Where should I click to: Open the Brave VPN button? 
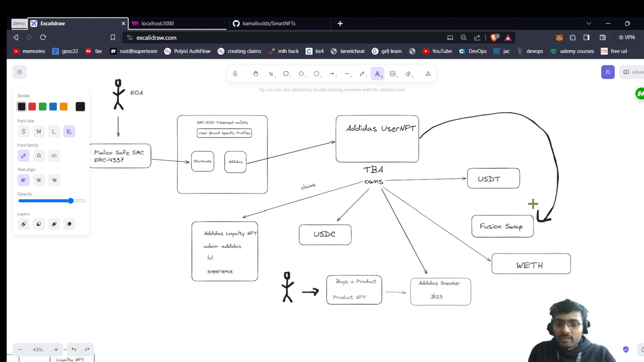(627, 37)
